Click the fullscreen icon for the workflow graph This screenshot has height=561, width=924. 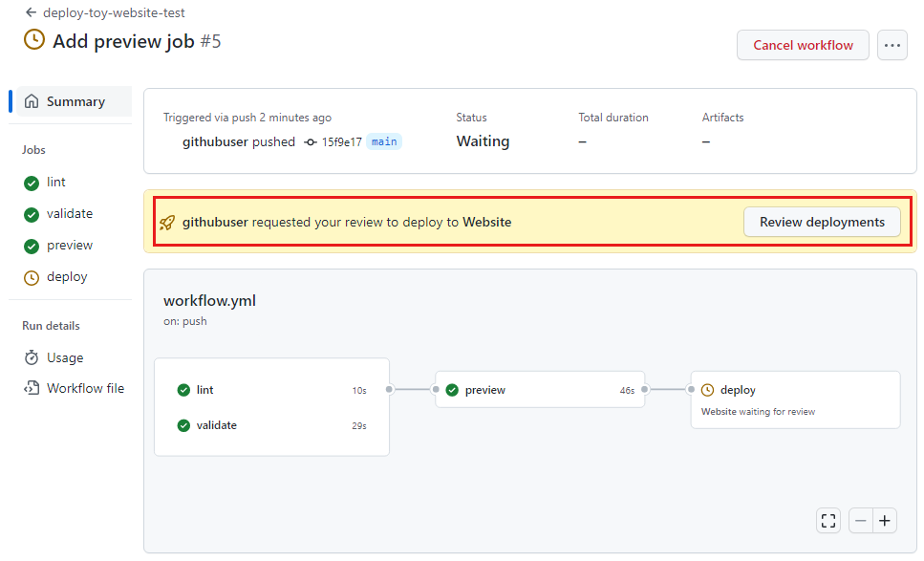click(x=827, y=520)
